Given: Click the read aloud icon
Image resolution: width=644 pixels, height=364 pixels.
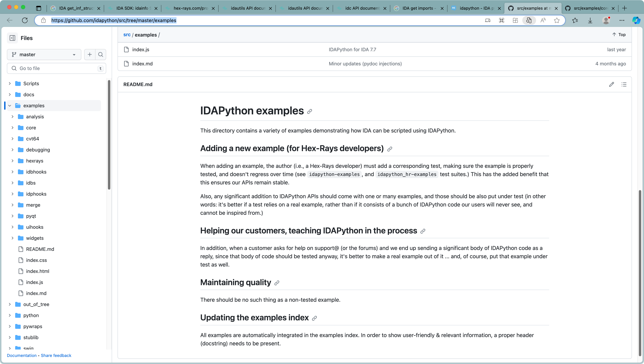Looking at the screenshot, I should pos(543,20).
